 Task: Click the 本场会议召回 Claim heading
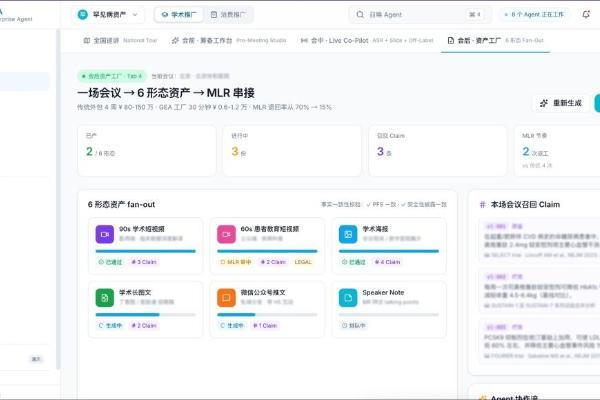525,205
